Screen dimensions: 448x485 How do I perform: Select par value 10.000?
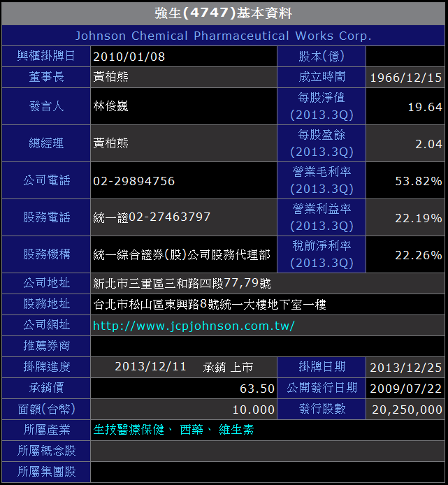[x=254, y=410]
